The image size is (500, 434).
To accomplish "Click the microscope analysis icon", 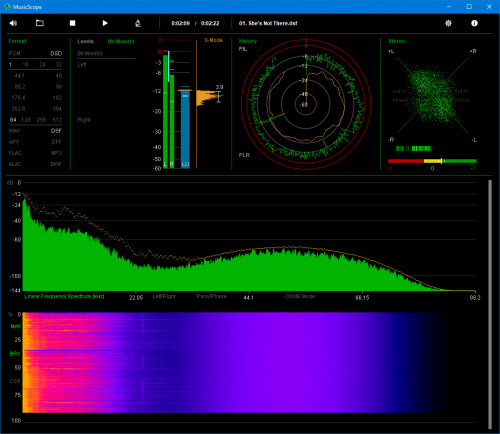I will [x=138, y=23].
